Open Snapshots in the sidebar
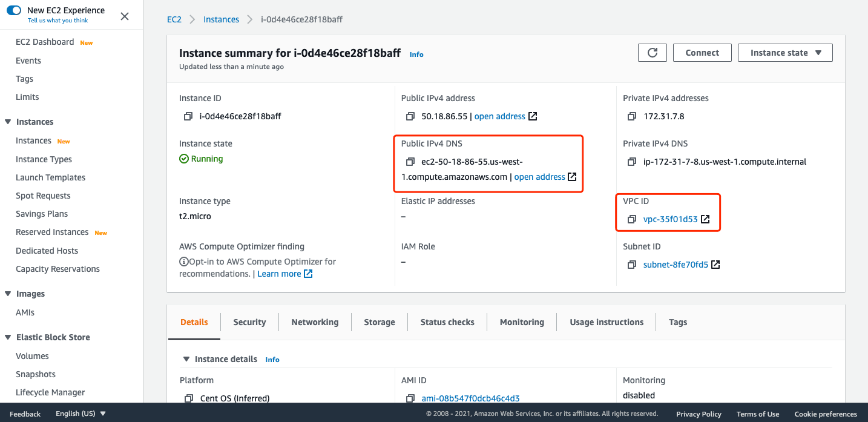The image size is (868, 422). 36,374
